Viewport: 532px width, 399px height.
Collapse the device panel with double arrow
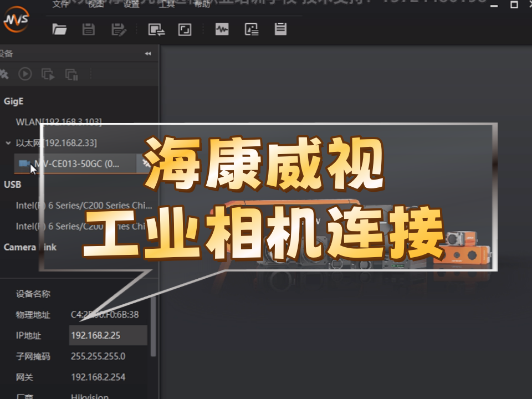click(x=148, y=54)
